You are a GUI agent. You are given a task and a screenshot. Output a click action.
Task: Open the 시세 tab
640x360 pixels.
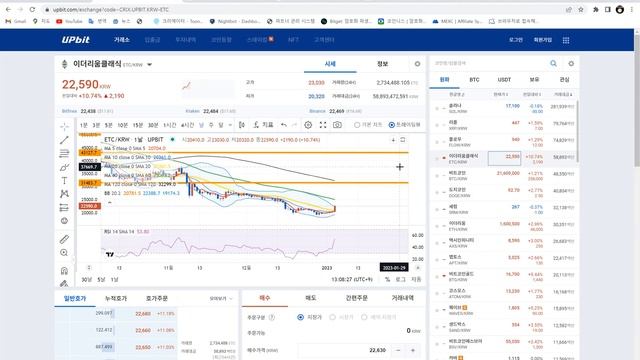[330, 64]
